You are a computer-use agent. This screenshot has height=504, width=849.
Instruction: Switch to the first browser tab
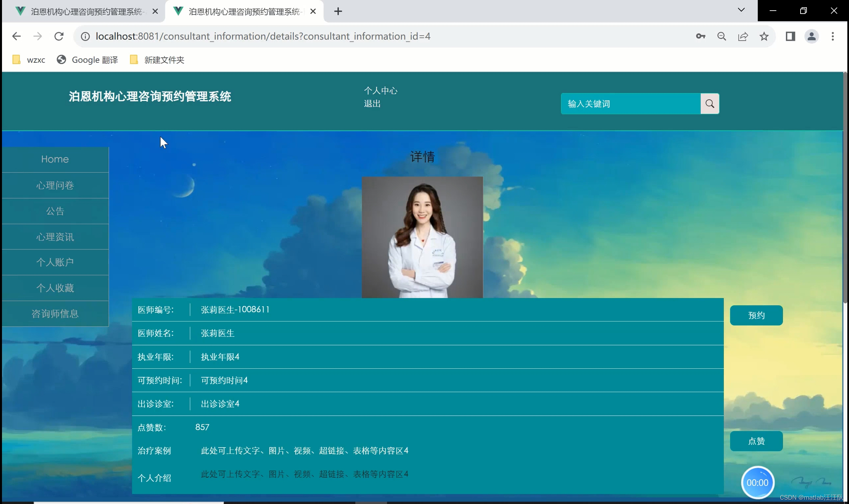tap(85, 12)
